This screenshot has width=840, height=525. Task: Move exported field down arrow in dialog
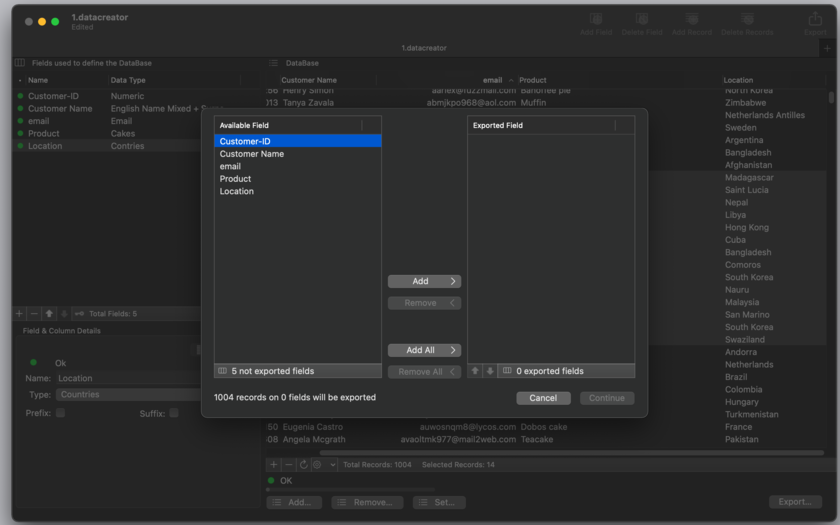(490, 371)
